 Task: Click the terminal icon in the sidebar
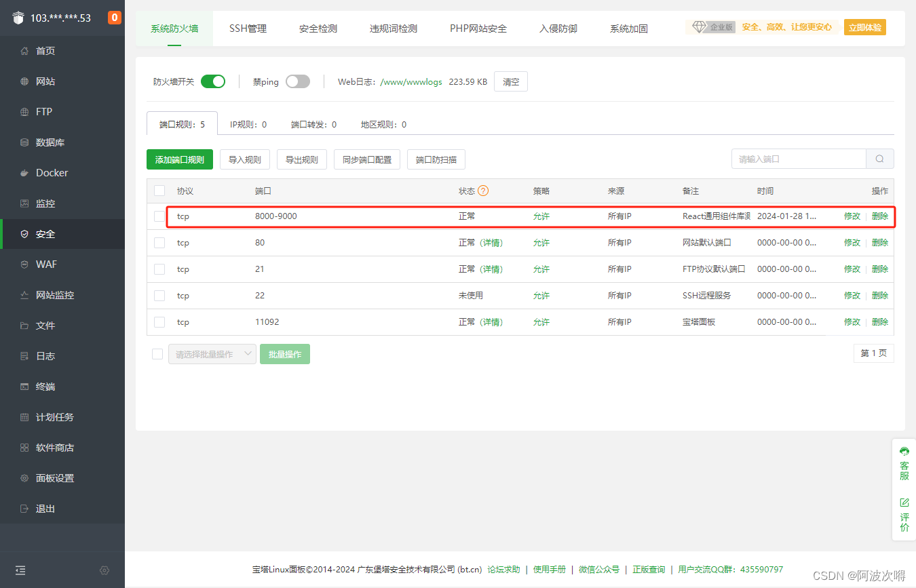[24, 387]
